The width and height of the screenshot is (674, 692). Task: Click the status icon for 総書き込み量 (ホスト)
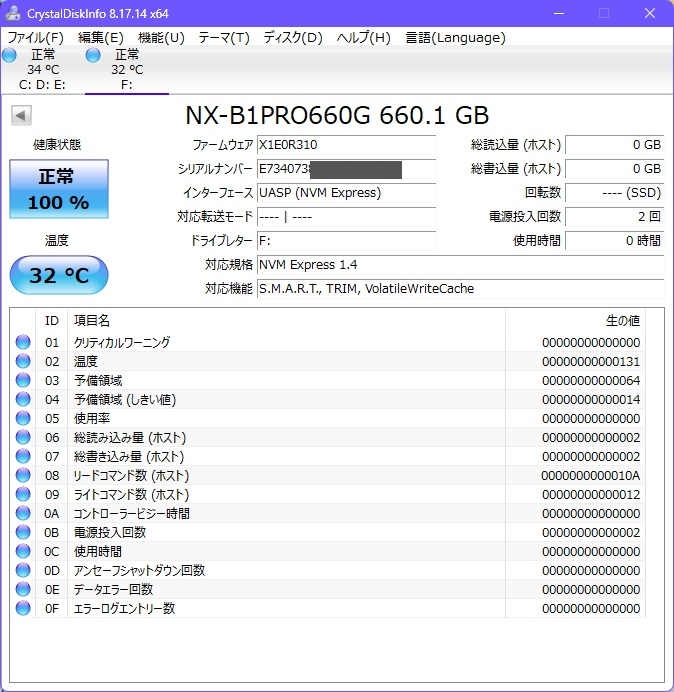23,456
